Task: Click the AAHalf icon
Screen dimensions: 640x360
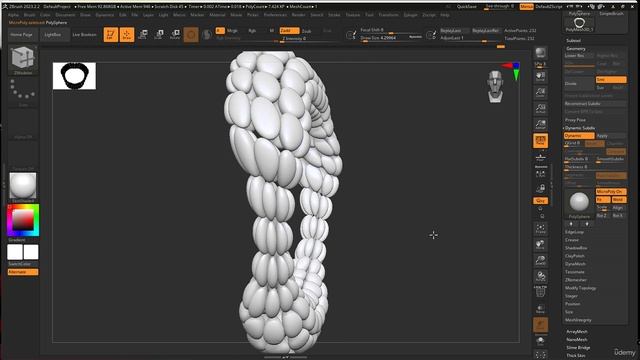Action: (x=540, y=124)
